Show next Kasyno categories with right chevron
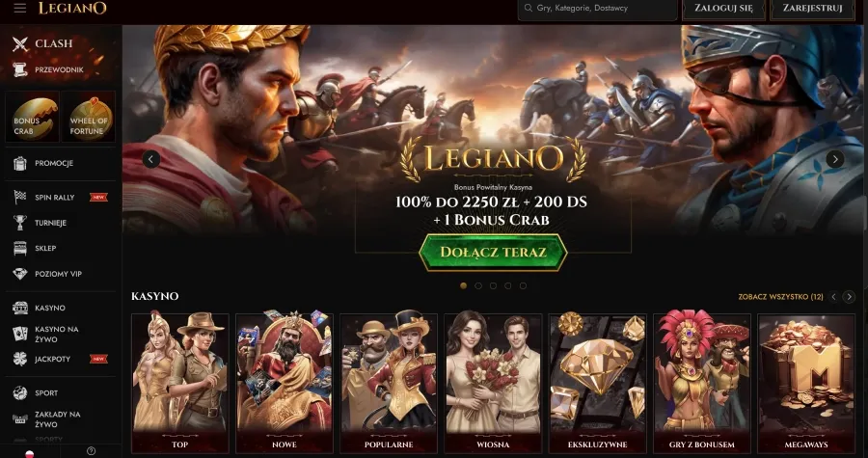 pyautogui.click(x=849, y=297)
